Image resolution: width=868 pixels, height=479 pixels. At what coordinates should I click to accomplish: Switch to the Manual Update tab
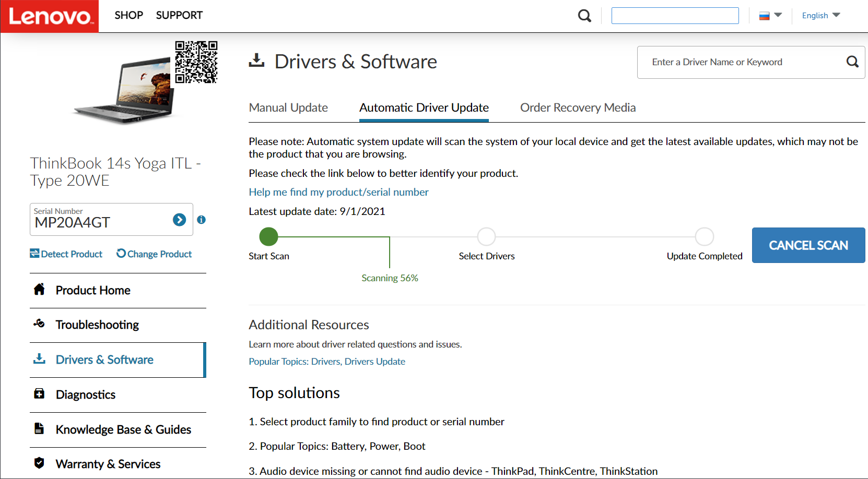(288, 107)
